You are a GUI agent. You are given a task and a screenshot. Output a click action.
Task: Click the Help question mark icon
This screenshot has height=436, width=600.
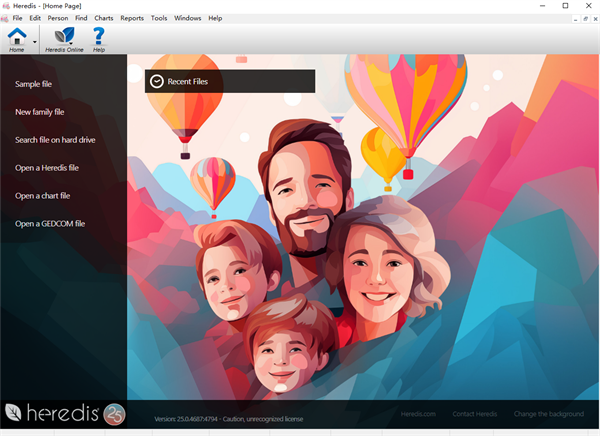[x=99, y=39]
